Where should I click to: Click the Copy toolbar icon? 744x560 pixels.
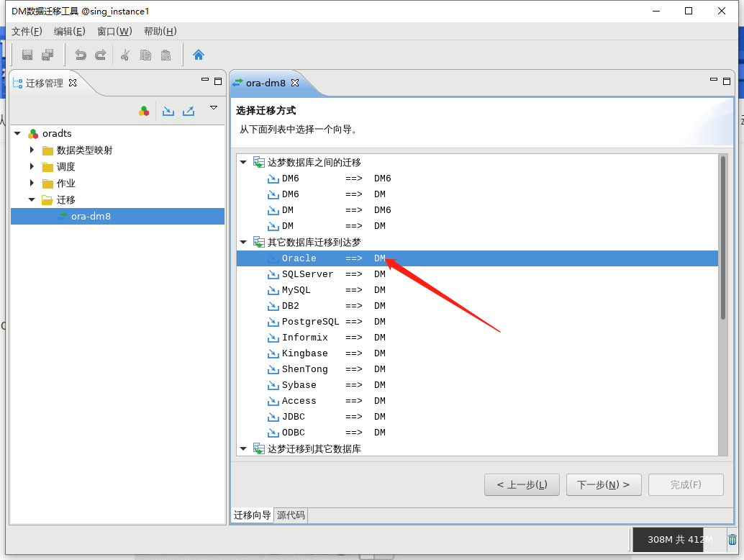145,55
